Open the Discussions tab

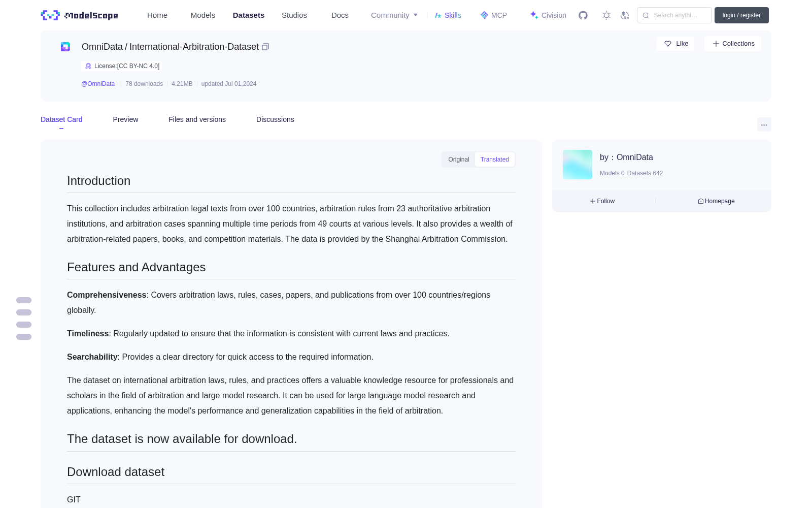click(x=275, y=119)
